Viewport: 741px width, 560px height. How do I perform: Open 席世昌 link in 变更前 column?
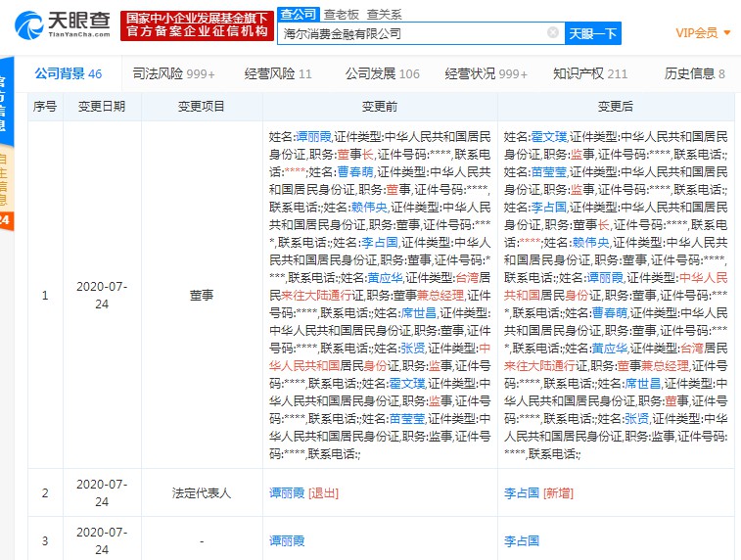[x=419, y=313]
